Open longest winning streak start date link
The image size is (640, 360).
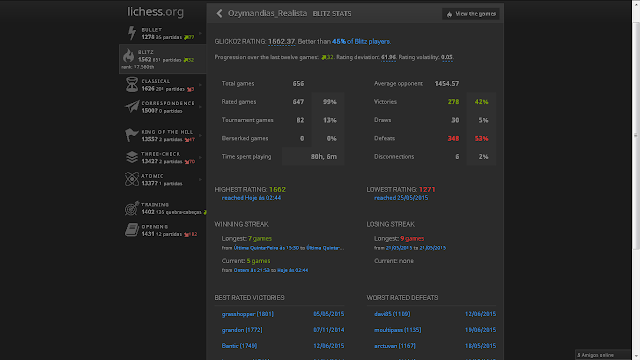[266, 248]
